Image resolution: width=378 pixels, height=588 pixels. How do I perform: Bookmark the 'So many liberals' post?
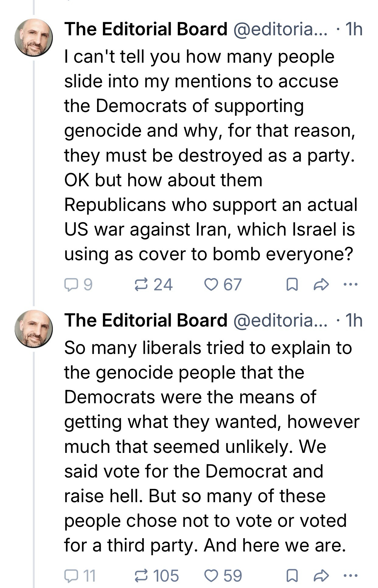[292, 576]
